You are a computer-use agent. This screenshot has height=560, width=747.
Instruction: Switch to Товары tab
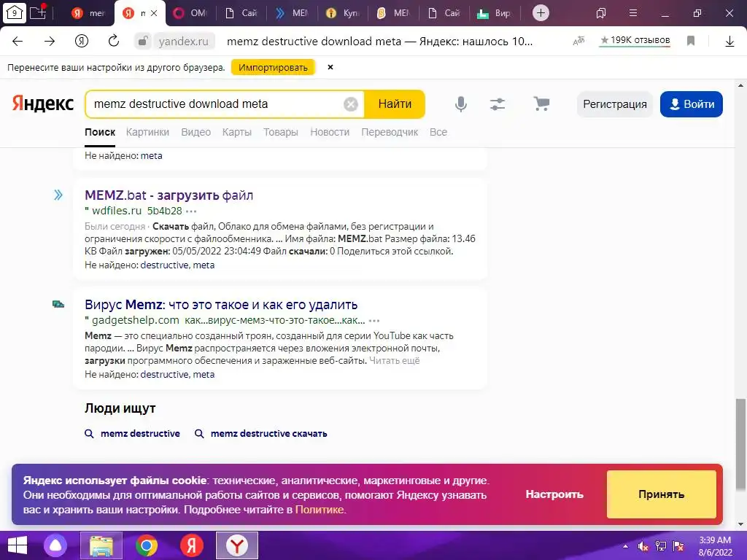[281, 133]
